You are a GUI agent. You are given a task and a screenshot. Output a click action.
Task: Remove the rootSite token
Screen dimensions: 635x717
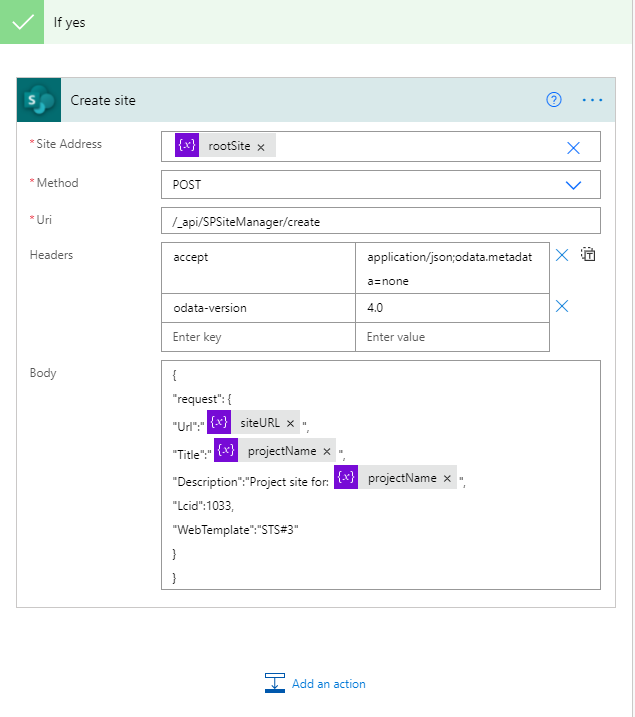(x=261, y=147)
